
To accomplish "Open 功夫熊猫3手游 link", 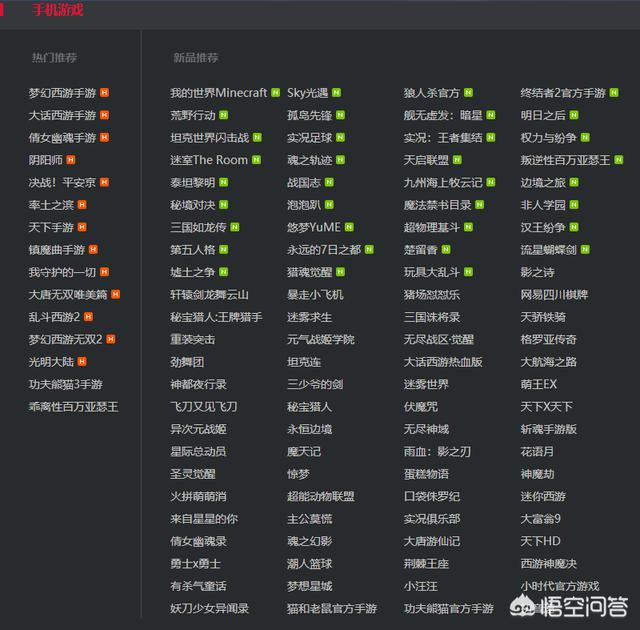I will [x=65, y=384].
